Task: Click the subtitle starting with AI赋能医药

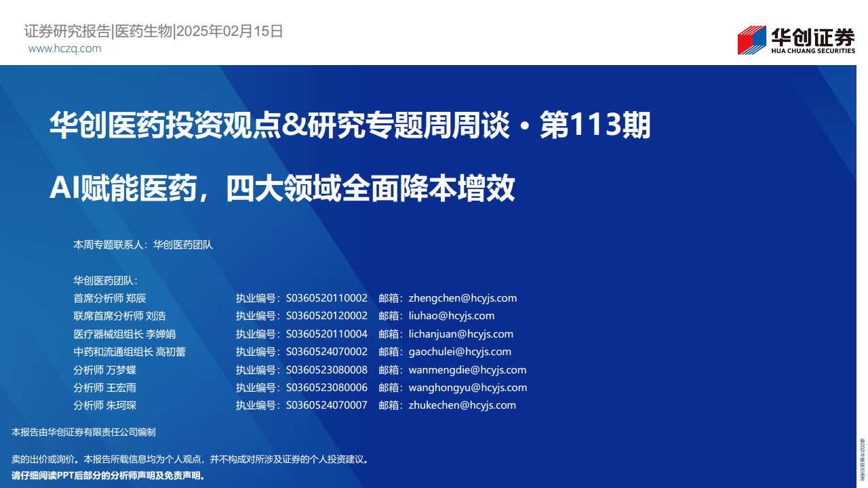Action: [282, 188]
